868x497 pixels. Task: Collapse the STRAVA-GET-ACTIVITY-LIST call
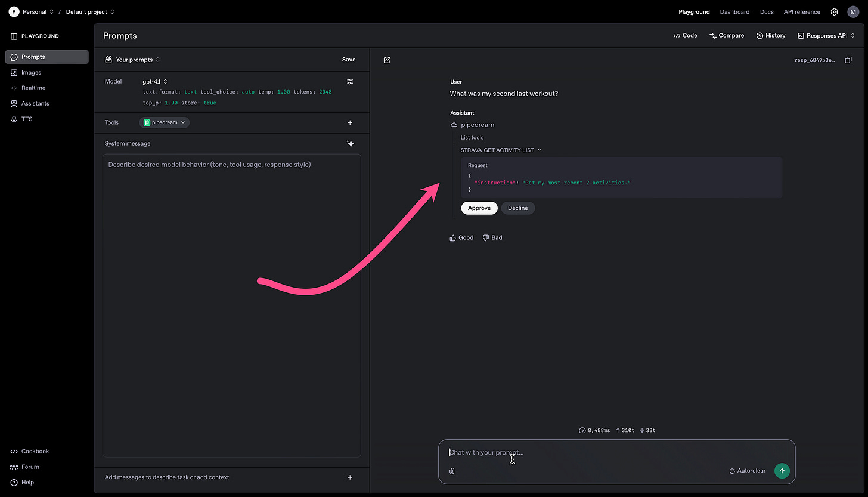[x=501, y=150]
